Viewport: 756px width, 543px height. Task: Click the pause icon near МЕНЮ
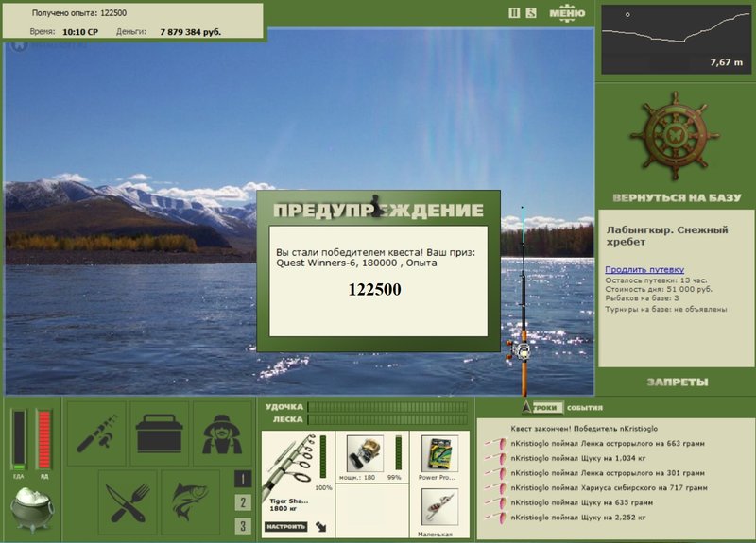pos(514,13)
